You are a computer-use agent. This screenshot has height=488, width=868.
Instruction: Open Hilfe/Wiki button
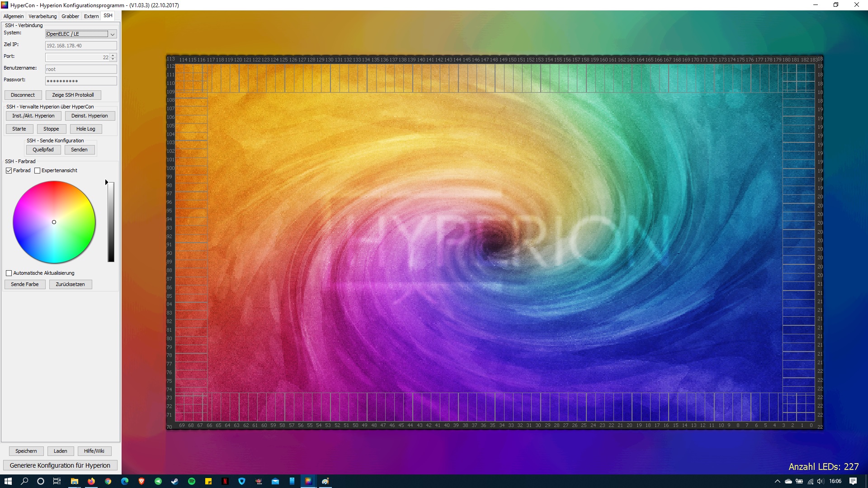94,451
